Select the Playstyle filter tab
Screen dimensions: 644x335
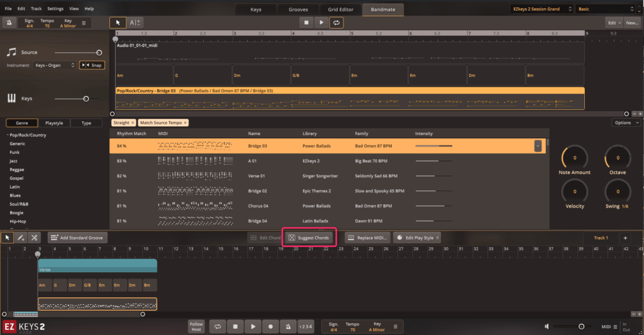tap(54, 123)
